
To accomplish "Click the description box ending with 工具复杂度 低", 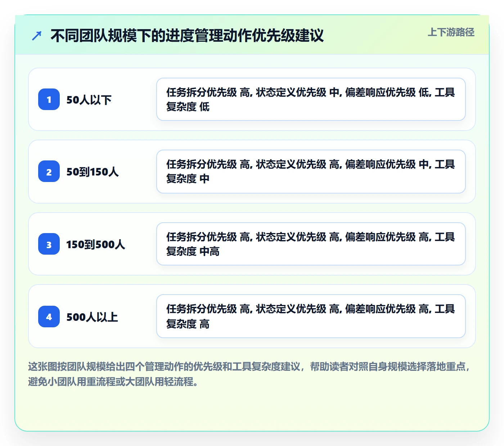I will [311, 99].
